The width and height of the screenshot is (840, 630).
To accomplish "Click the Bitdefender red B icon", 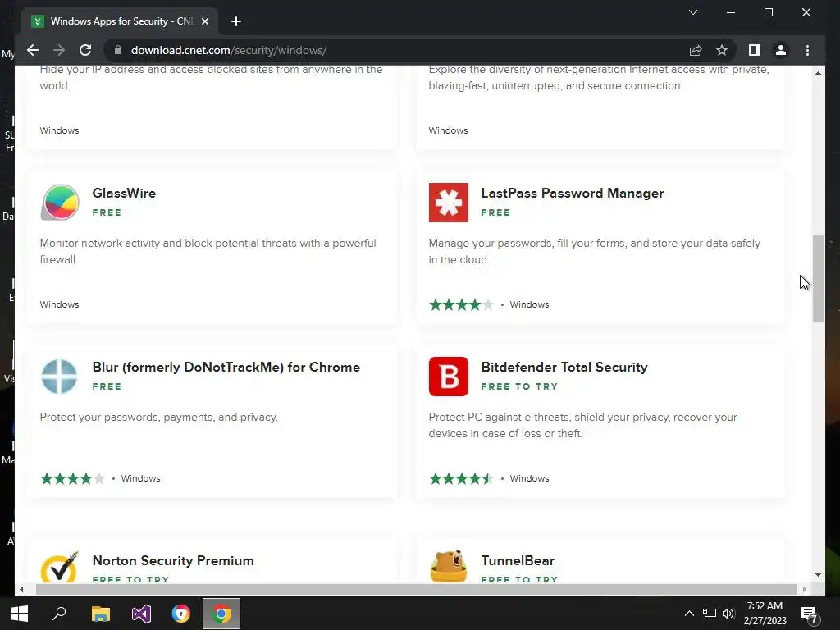I will [x=449, y=376].
